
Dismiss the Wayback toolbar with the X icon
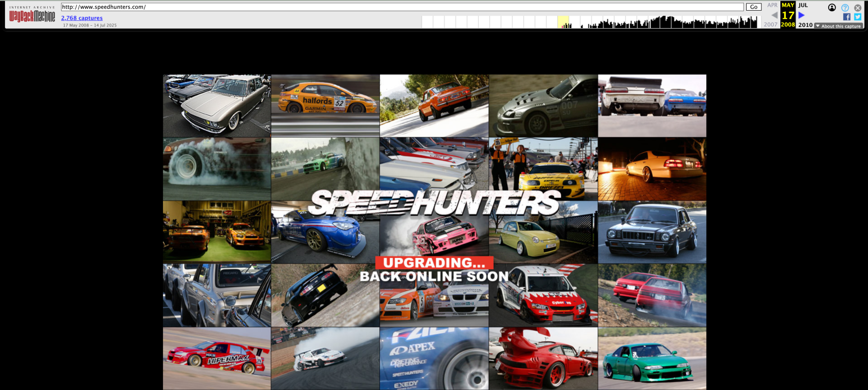click(857, 8)
